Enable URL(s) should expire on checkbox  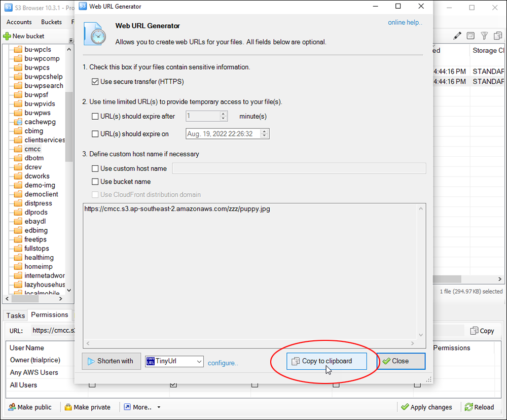(x=95, y=133)
